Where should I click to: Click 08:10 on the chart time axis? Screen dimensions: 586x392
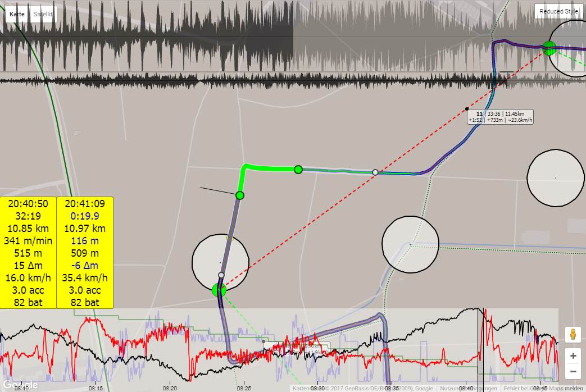22,389
